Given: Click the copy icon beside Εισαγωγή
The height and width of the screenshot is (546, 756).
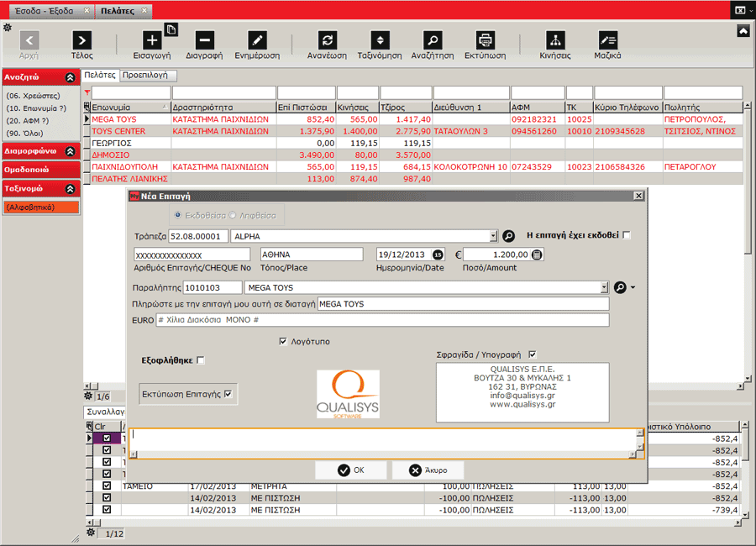Looking at the screenshot, I should [171, 29].
